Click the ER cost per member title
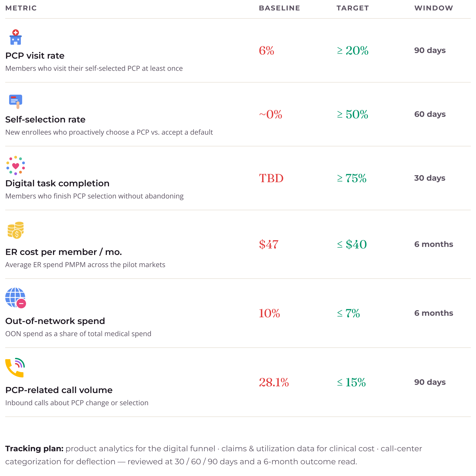 click(x=63, y=252)
